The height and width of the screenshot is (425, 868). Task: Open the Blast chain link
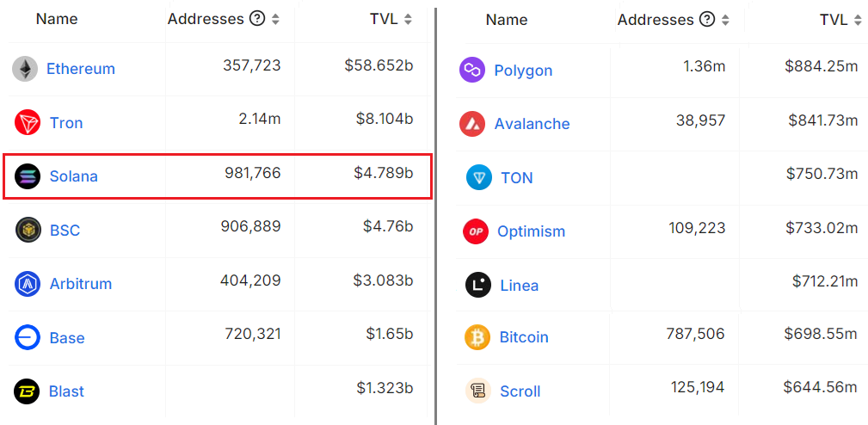66,391
